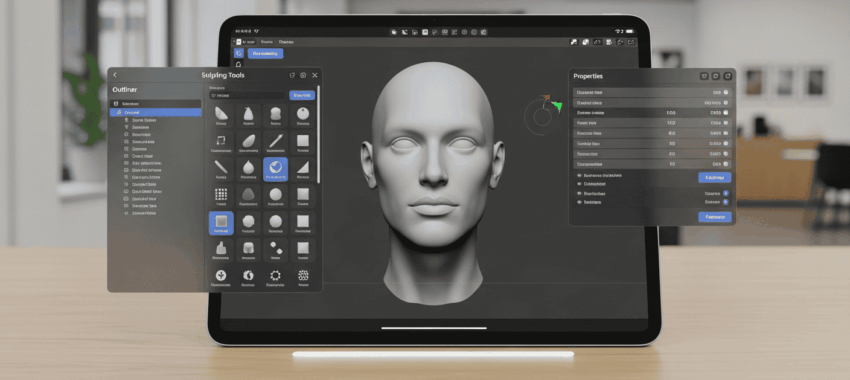Click the highlighted blue circular sculpting tool

[275, 169]
